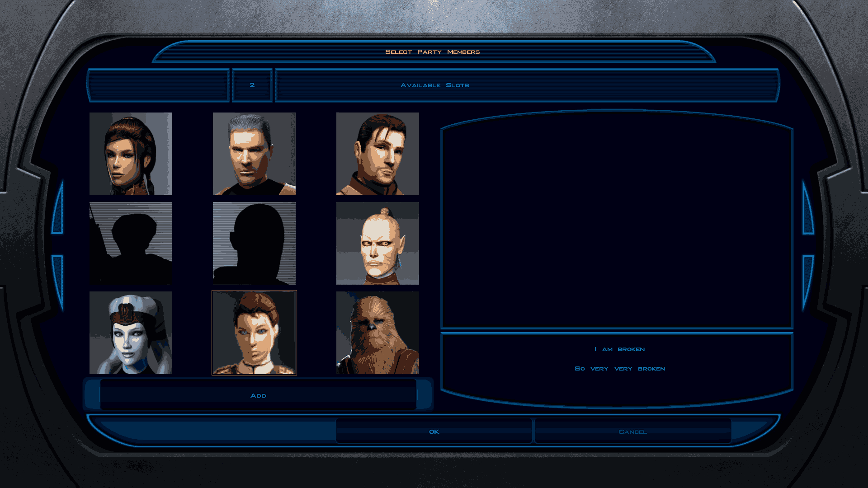Select blue Twi'lek Mission portrait
868x488 pixels.
tap(131, 333)
